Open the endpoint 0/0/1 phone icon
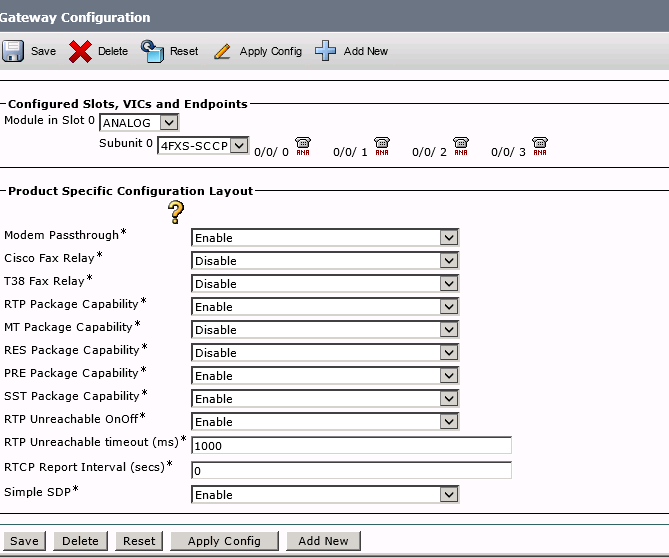The width and height of the screenshot is (669, 558). [382, 146]
